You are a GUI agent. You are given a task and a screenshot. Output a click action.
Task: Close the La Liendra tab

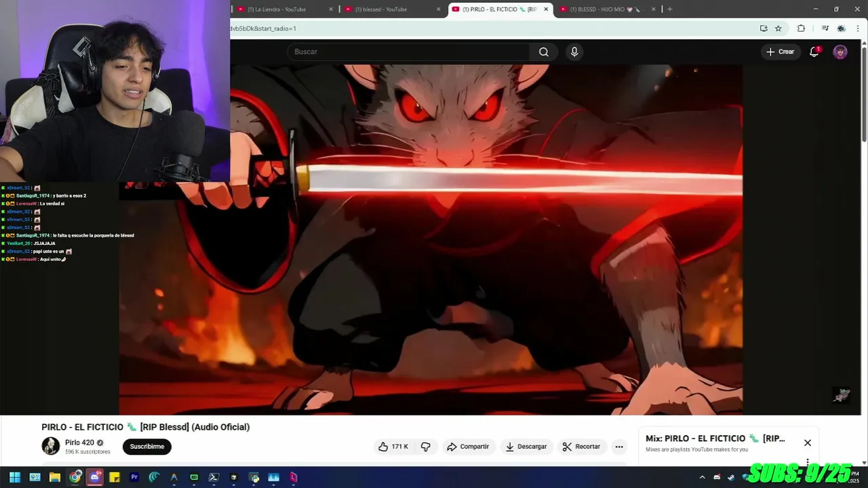point(331,9)
